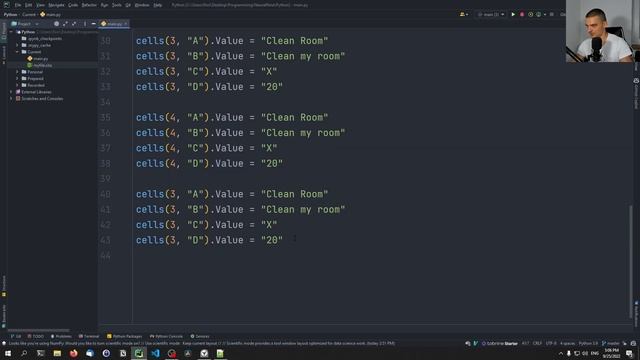Click the 4 spaces indent widget
Viewport: 640px width, 360px height.
coord(567,343)
